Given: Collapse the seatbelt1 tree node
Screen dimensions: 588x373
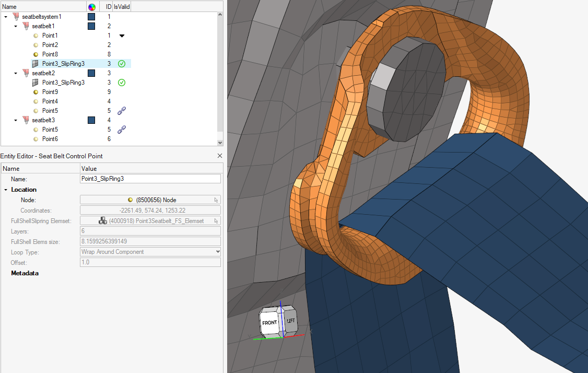Looking at the screenshot, I should tap(16, 26).
